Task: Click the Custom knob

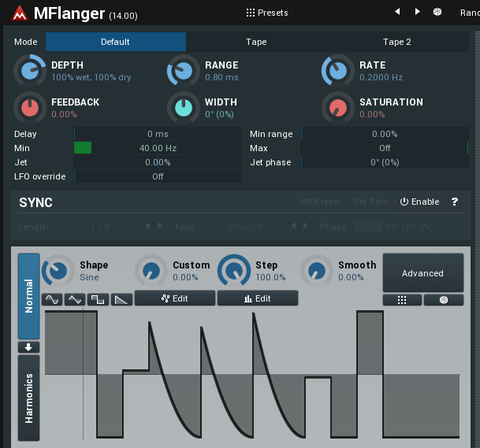Action: (151, 270)
